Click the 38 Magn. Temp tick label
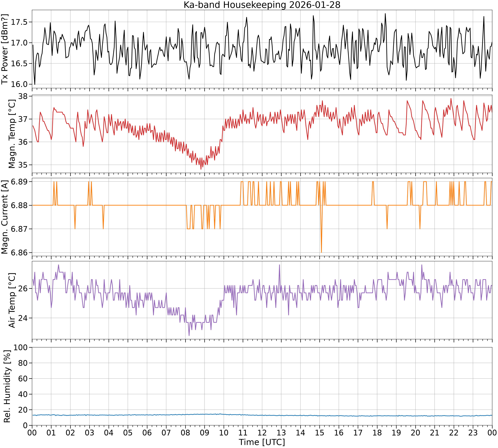Viewport: 498px width, 448px height. [x=23, y=96]
